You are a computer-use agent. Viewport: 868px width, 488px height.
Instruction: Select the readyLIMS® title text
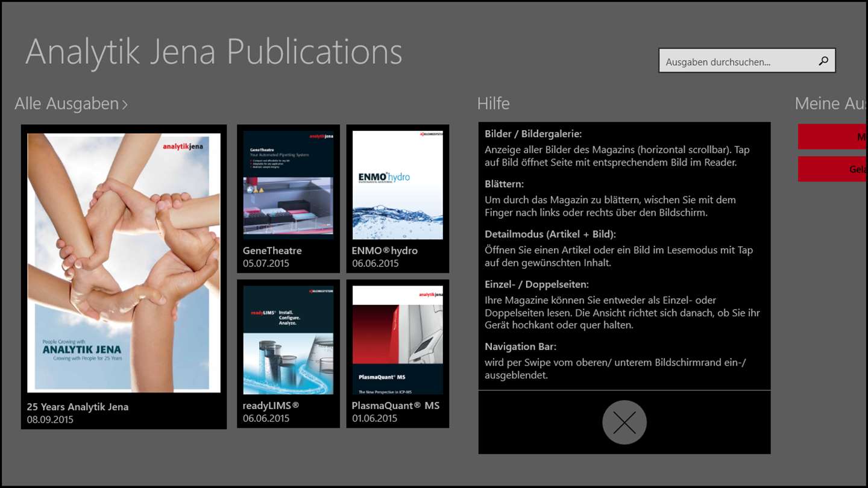point(271,405)
